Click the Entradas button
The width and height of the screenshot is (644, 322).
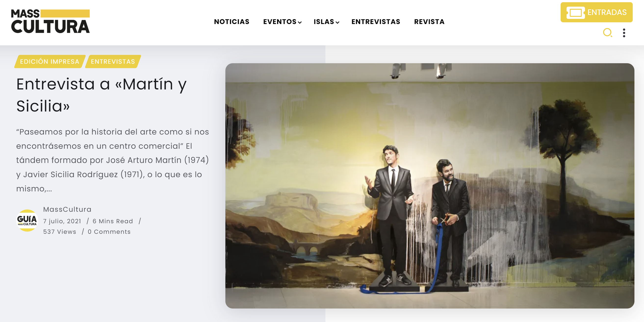coord(596,12)
